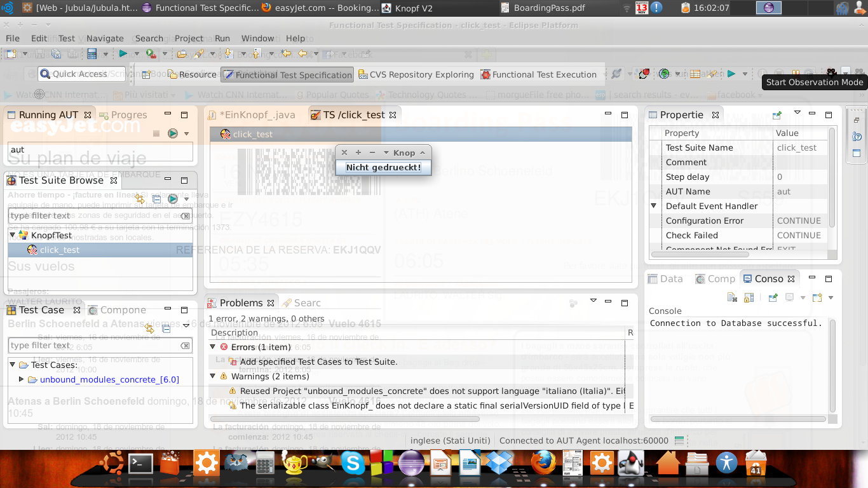This screenshot has width=868, height=488.
Task: Open dropdown next to Test Suite Browser run icon
Action: (x=186, y=199)
